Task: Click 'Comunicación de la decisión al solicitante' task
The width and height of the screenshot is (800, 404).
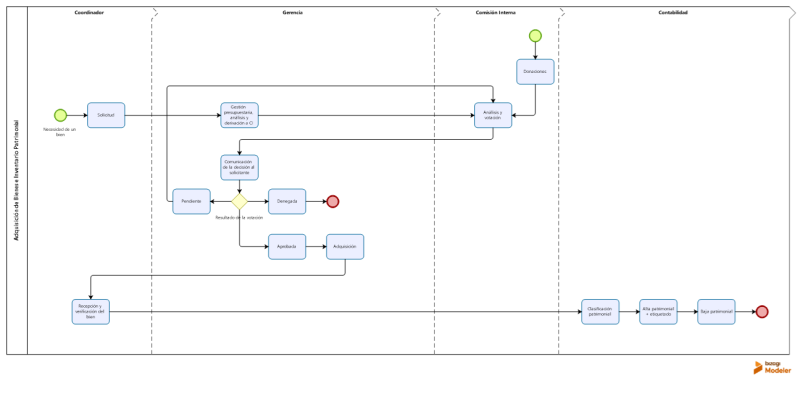Action: click(239, 168)
